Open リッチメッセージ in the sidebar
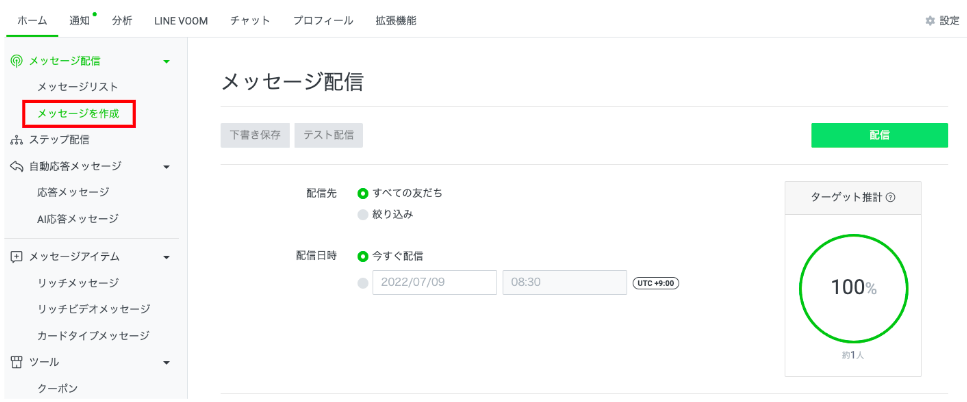967x402 pixels. tap(78, 283)
